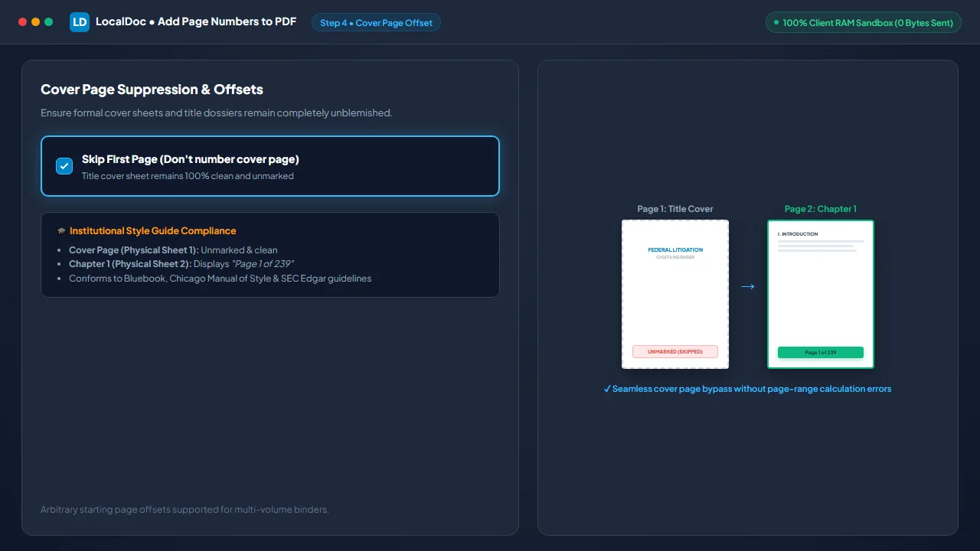The width and height of the screenshot is (980, 551).
Task: Click the Institutional Style Guide Compliance title
Action: pos(153,231)
